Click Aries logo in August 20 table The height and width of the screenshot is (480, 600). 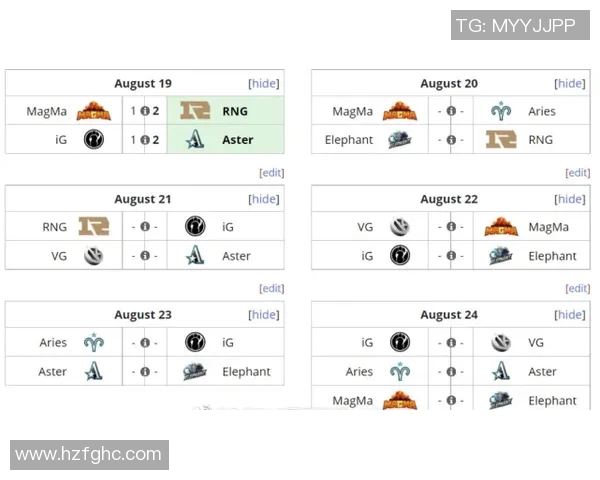tap(501, 111)
